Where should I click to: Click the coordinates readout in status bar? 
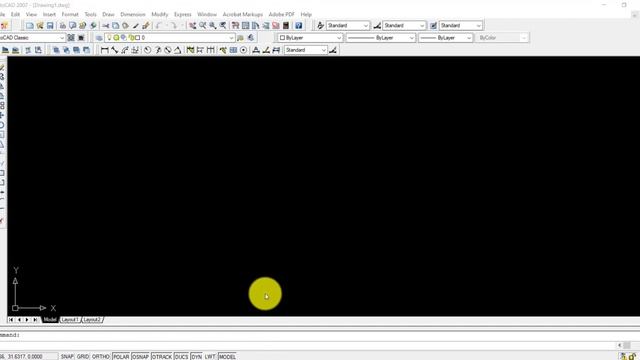[x=28, y=357]
